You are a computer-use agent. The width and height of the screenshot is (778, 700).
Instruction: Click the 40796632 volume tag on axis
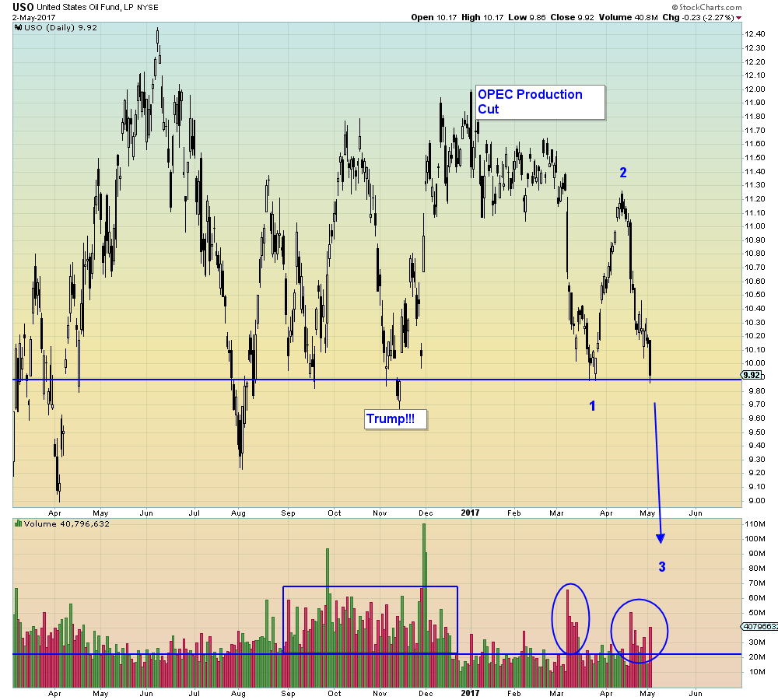pyautogui.click(x=759, y=627)
